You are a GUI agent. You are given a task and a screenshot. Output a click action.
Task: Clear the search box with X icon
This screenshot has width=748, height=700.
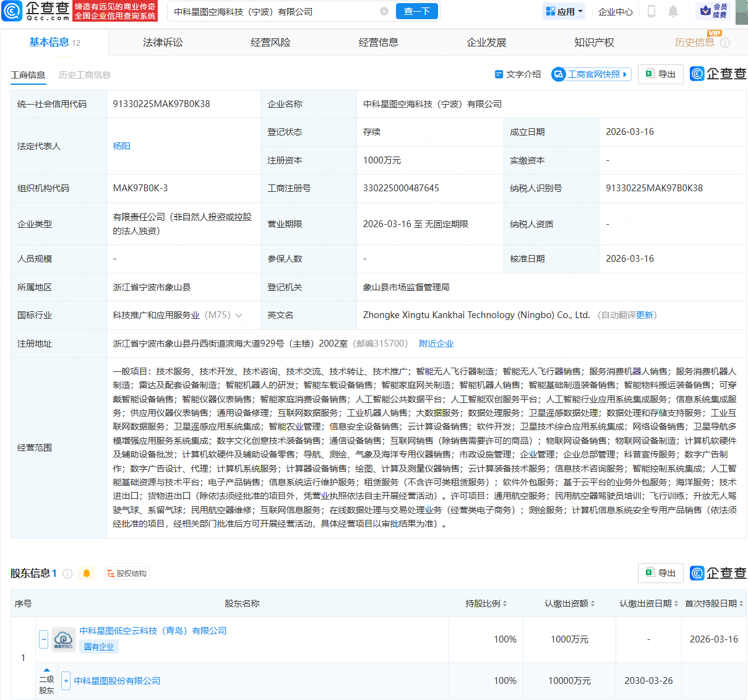(384, 11)
